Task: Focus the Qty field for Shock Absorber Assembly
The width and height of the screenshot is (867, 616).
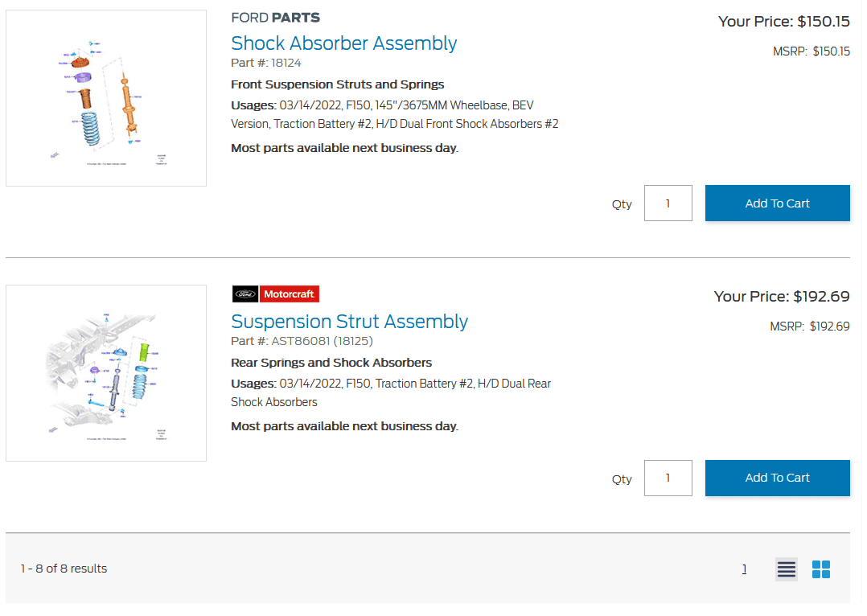Action: 668,203
